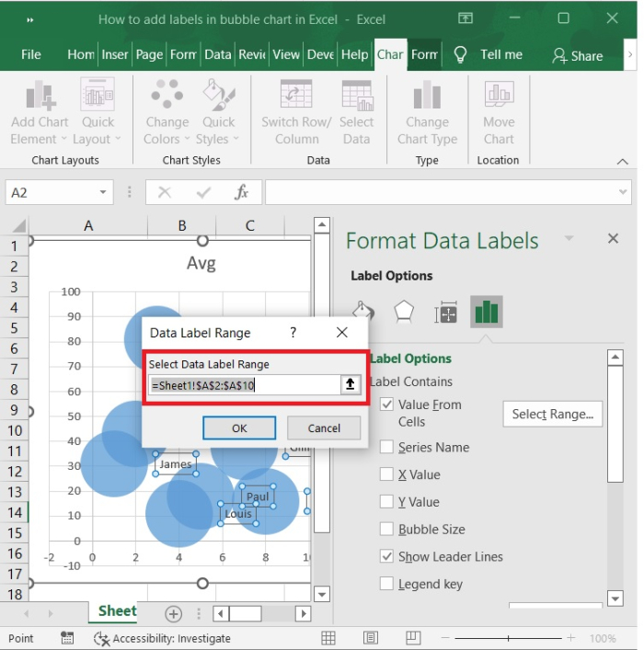
Task: Select the Effects pentagon icon
Action: (x=404, y=312)
